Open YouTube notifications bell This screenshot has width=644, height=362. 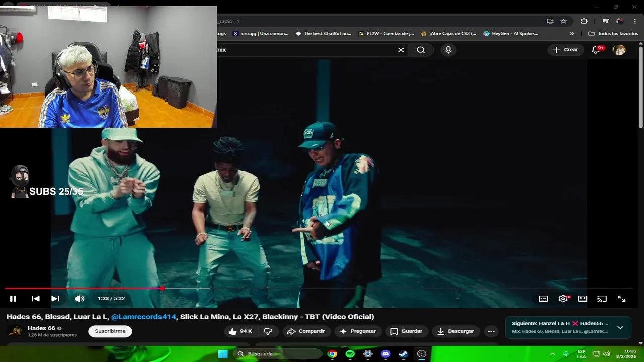pos(596,50)
